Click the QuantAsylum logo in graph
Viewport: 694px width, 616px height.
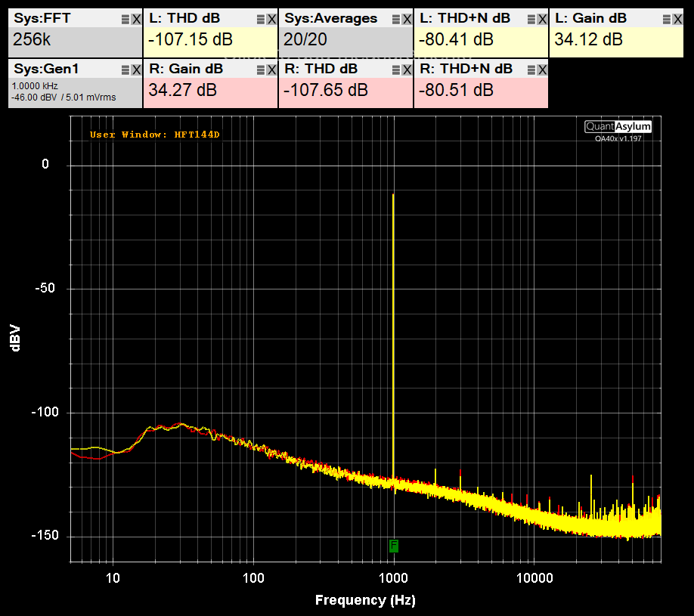[x=618, y=126]
